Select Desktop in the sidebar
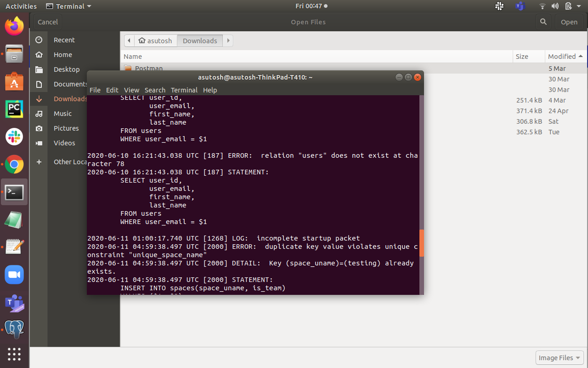 [x=58, y=69]
